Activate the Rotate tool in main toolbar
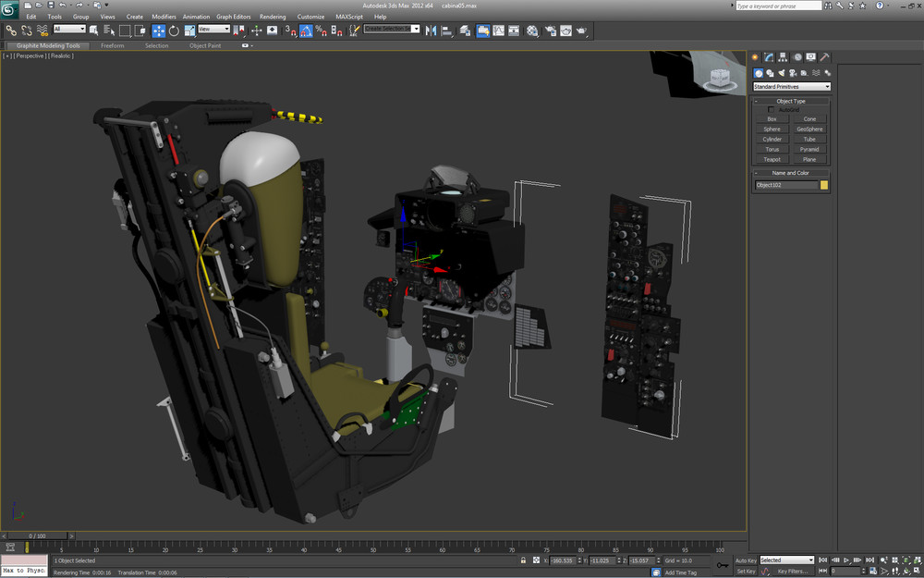 coord(174,31)
